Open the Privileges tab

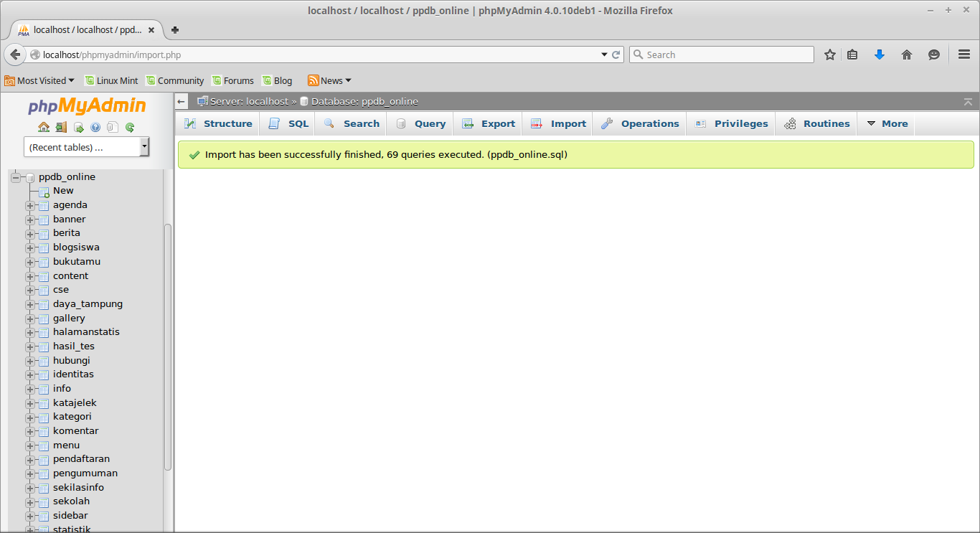pos(731,123)
